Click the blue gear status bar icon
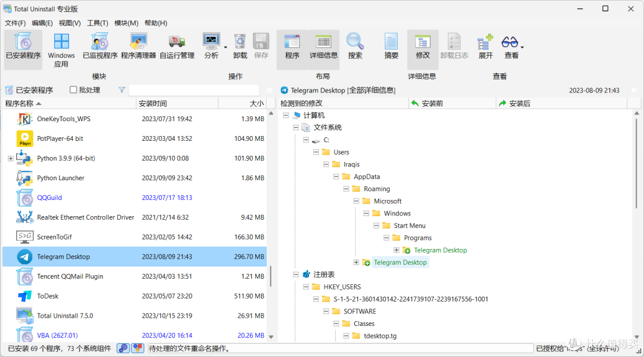Viewport: 644px width, 357px height. coord(123,349)
